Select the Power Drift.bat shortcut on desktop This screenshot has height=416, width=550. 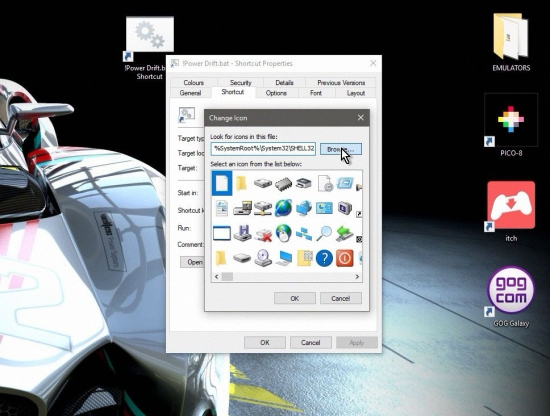(x=149, y=48)
